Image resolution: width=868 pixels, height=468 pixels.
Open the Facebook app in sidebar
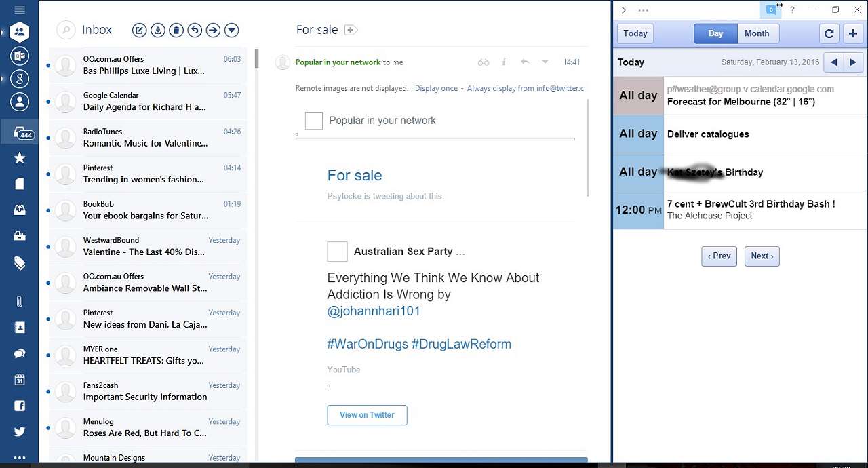click(x=20, y=406)
